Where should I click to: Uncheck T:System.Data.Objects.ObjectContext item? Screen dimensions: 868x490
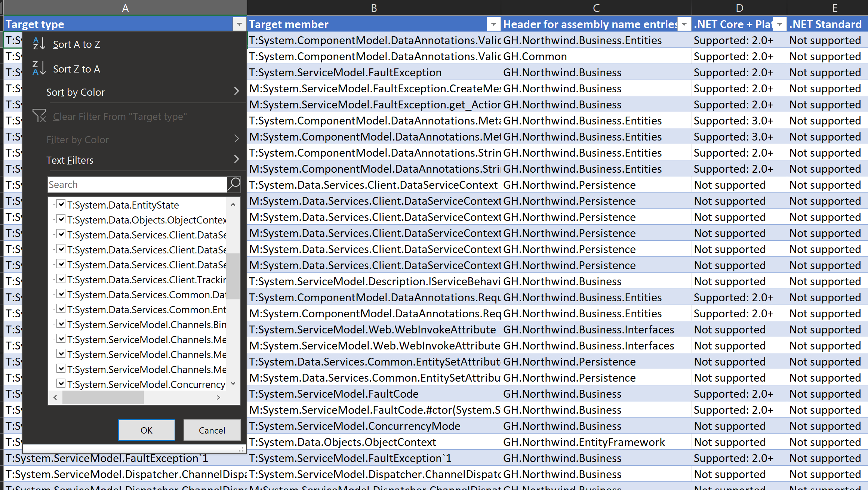coord(61,219)
